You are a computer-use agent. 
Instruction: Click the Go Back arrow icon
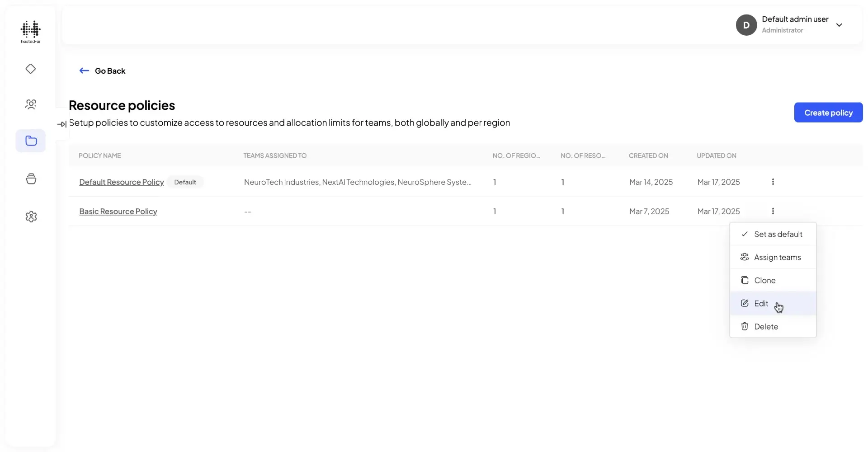tap(84, 71)
